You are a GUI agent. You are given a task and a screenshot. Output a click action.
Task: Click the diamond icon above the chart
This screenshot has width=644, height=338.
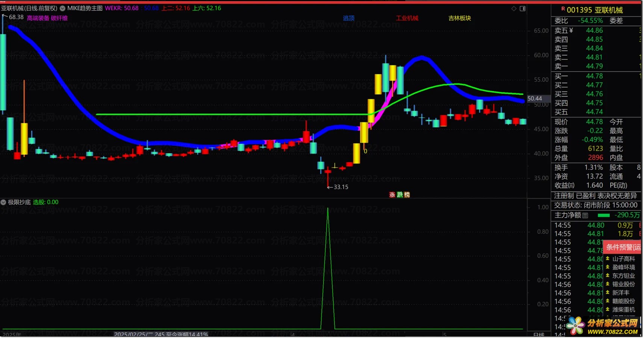point(514,8)
